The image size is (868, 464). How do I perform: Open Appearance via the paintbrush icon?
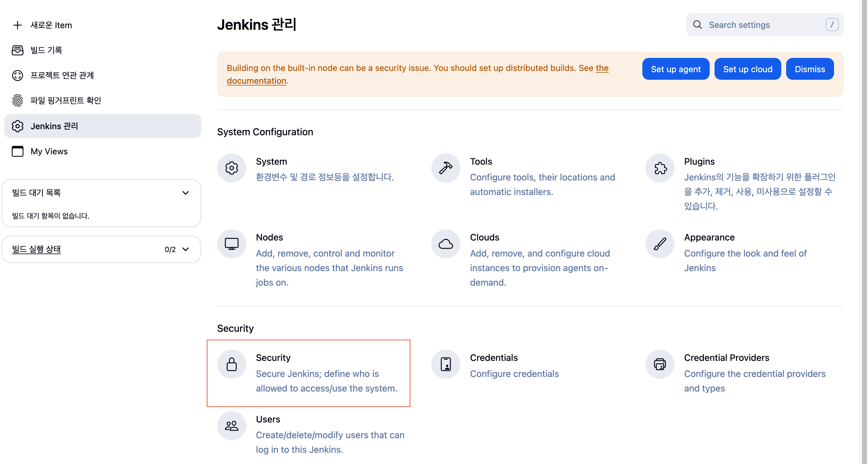tap(660, 244)
